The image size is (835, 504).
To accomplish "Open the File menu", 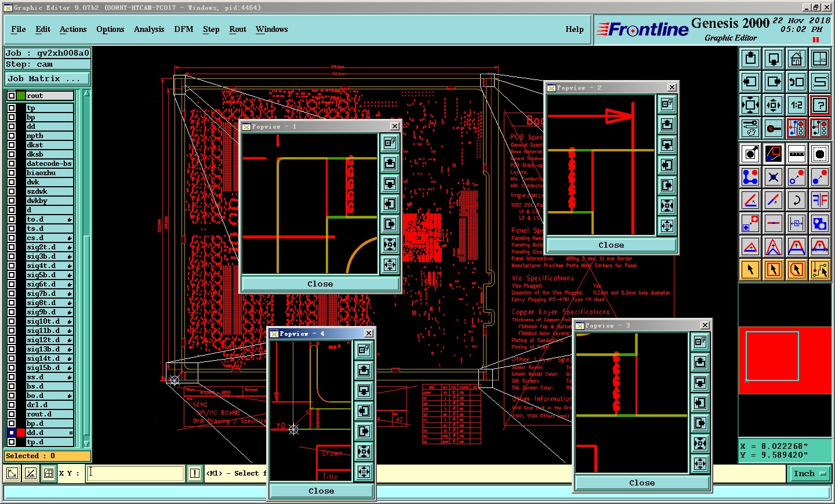I will (x=19, y=29).
